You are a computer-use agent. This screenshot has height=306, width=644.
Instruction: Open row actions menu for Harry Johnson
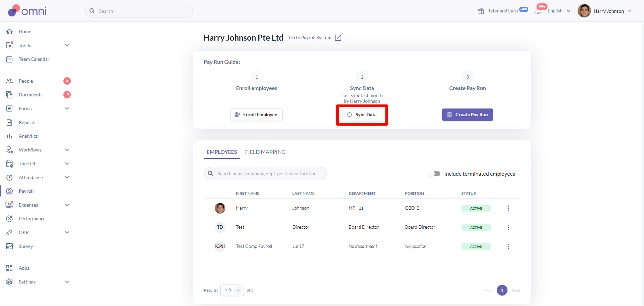(x=508, y=208)
